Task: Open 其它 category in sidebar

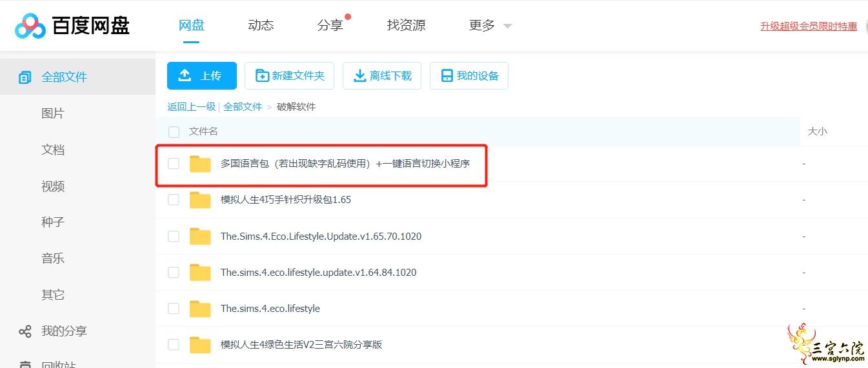Action: click(53, 295)
